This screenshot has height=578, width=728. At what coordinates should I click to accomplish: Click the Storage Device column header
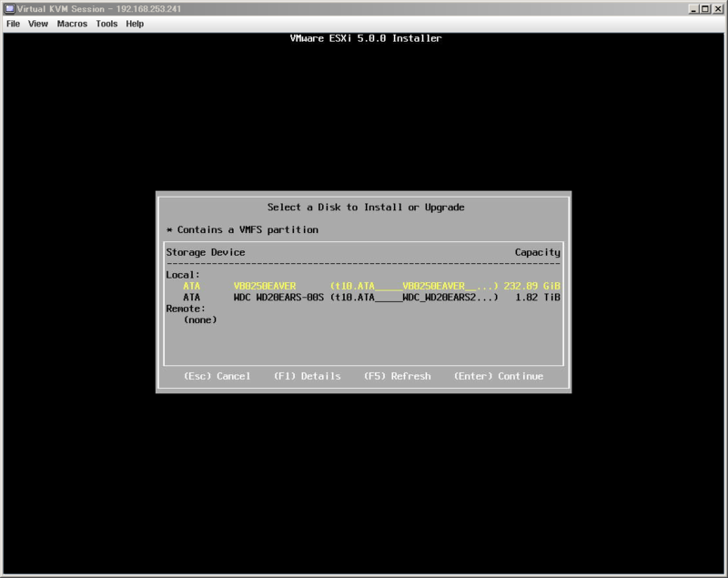[206, 252]
